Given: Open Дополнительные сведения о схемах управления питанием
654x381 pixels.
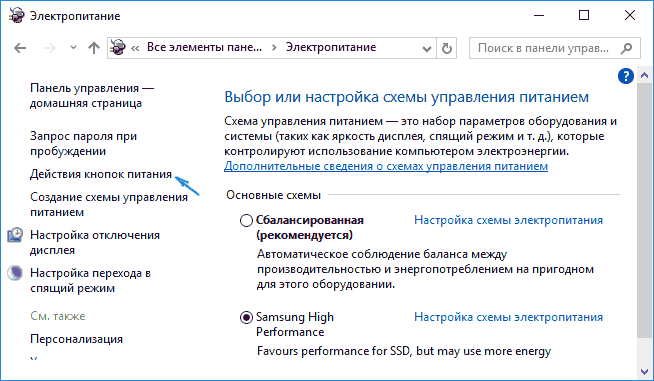Looking at the screenshot, I should (x=386, y=166).
